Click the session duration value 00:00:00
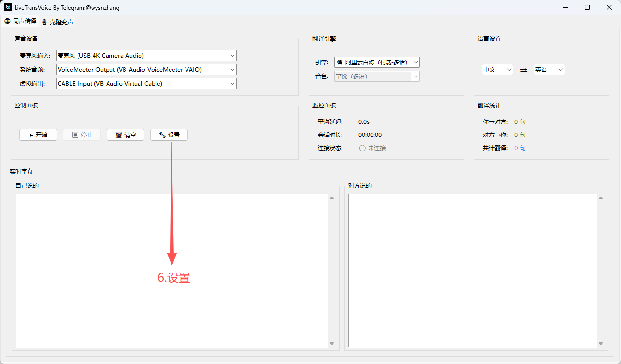Viewport: 621px width, 364px height. click(x=370, y=135)
